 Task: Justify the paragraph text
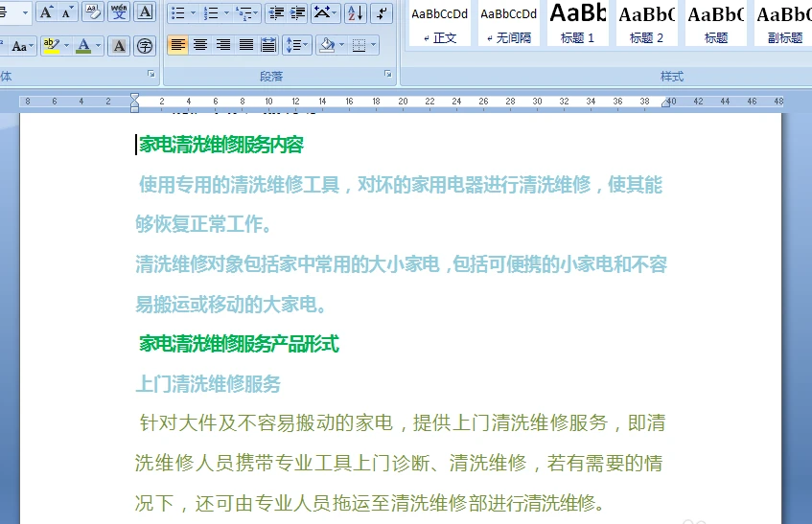point(246,45)
